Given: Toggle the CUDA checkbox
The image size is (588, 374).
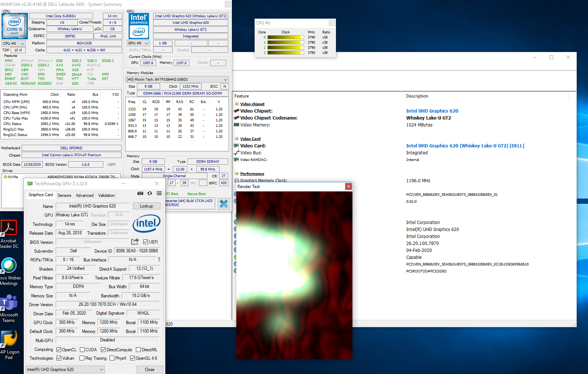Looking at the screenshot, I should (x=82, y=349).
